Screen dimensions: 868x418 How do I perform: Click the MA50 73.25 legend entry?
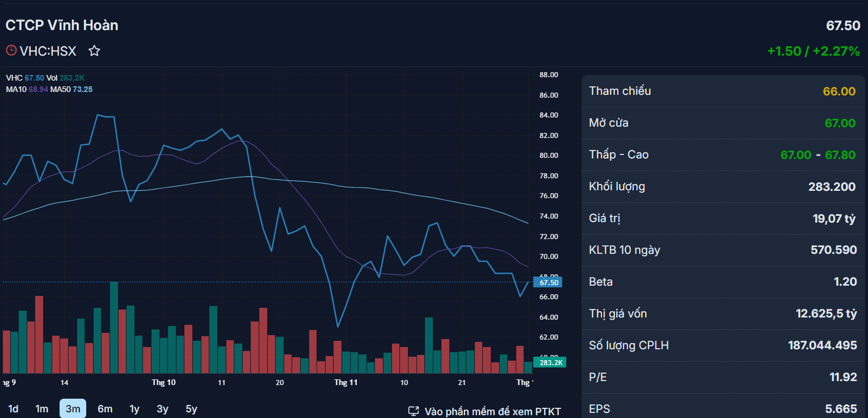click(71, 89)
